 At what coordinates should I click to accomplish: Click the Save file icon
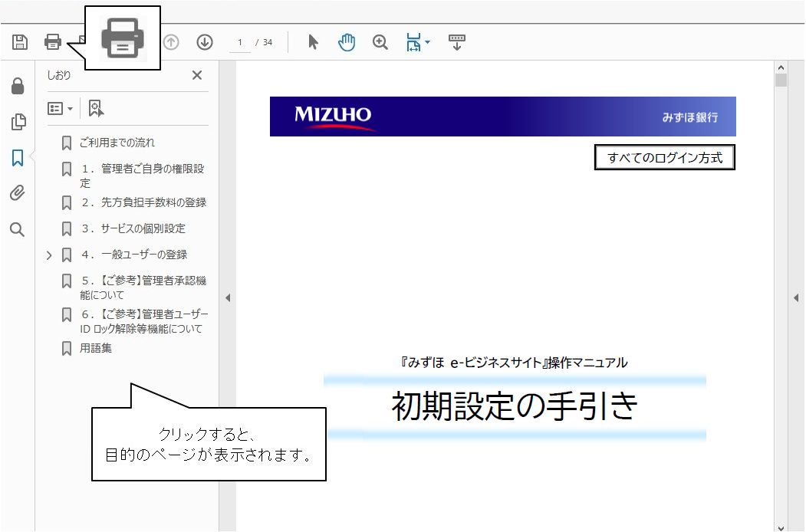click(x=19, y=42)
